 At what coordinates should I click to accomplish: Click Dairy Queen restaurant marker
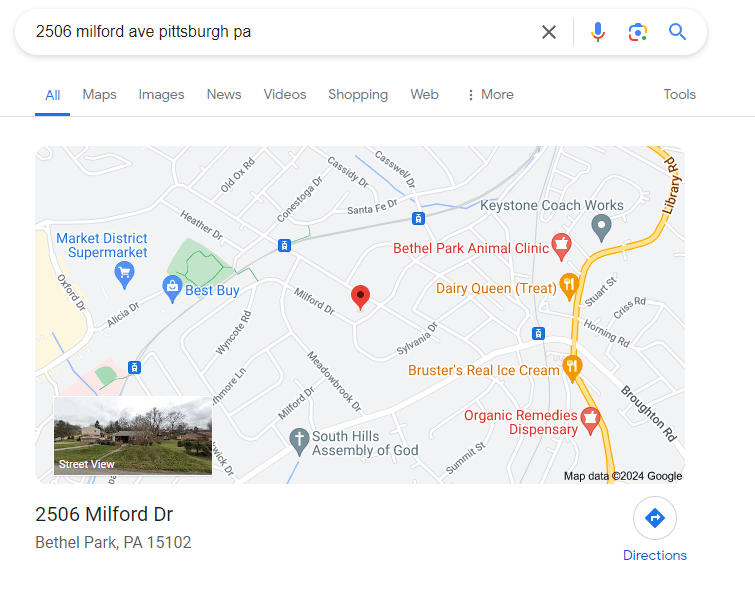coord(569,286)
